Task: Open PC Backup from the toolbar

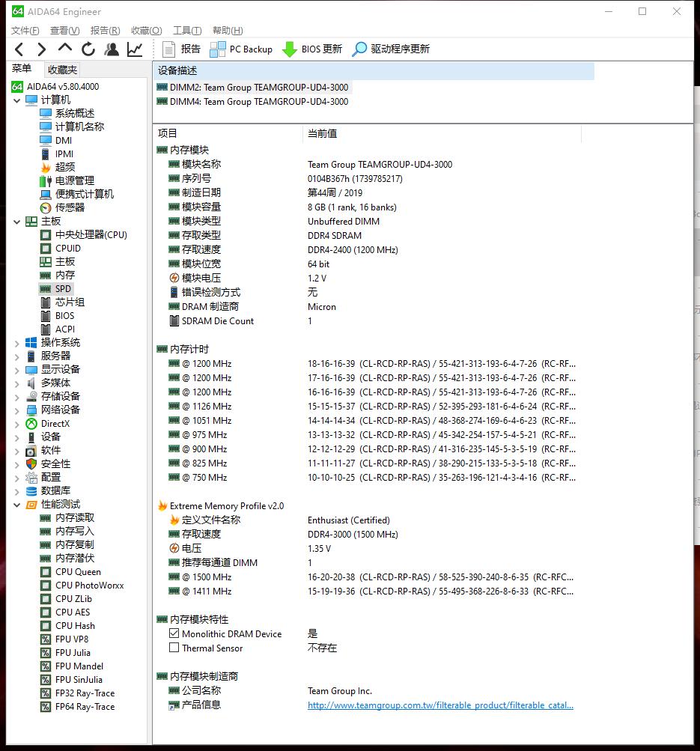Action: coord(240,49)
